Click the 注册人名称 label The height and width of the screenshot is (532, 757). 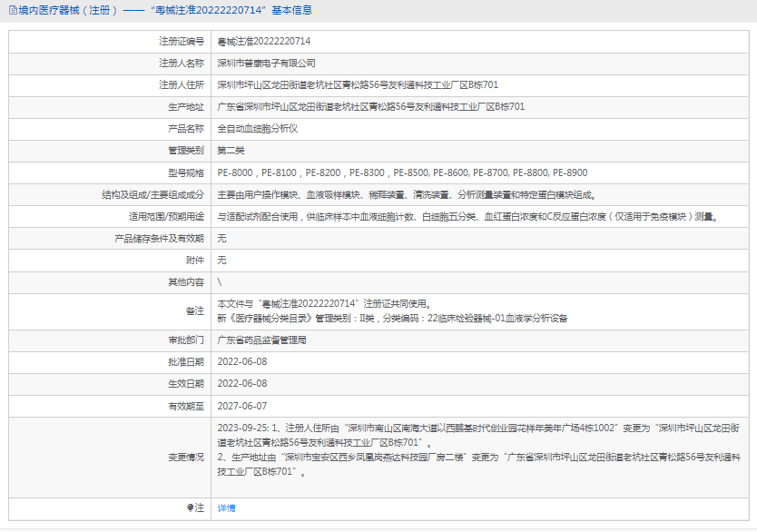182,64
